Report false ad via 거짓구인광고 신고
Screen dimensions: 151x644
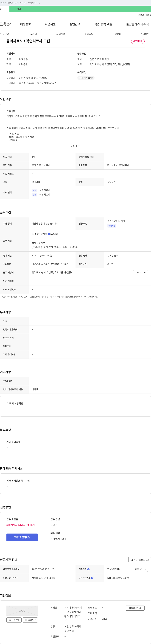pos(140,560)
